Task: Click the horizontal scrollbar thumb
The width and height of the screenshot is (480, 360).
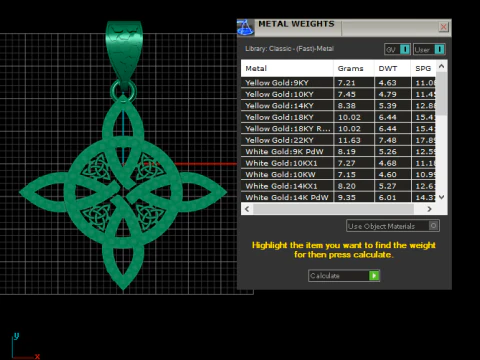Action: click(x=333, y=209)
